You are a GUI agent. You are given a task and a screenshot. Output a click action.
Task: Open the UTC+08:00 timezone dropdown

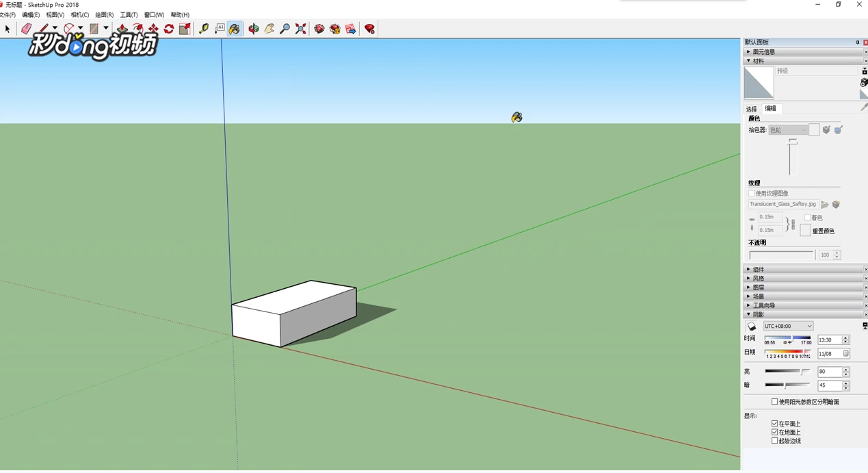[x=788, y=327]
